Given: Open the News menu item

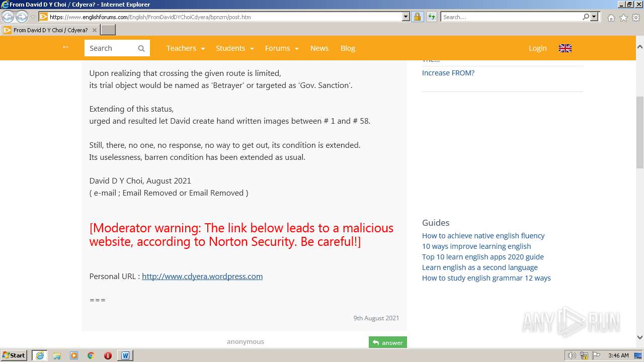Looking at the screenshot, I should tap(319, 48).
